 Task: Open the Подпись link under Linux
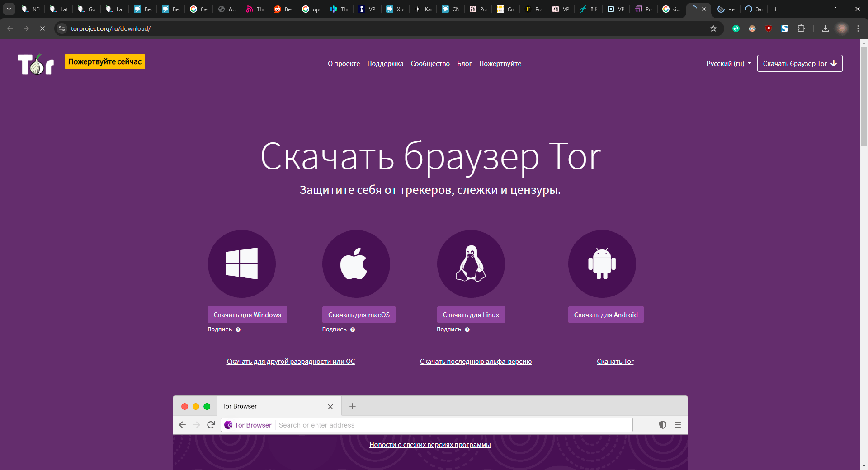[449, 329]
